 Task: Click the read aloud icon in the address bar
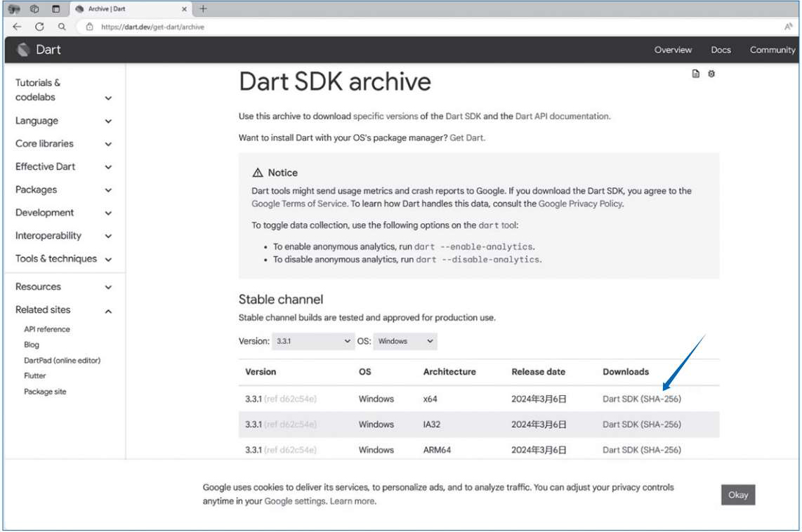788,27
